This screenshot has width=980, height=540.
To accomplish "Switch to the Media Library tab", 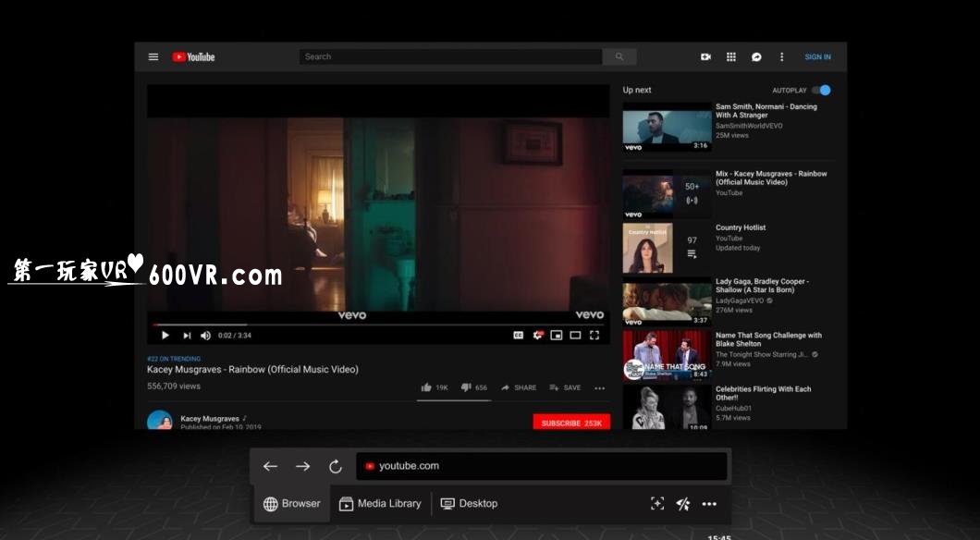I will point(380,504).
